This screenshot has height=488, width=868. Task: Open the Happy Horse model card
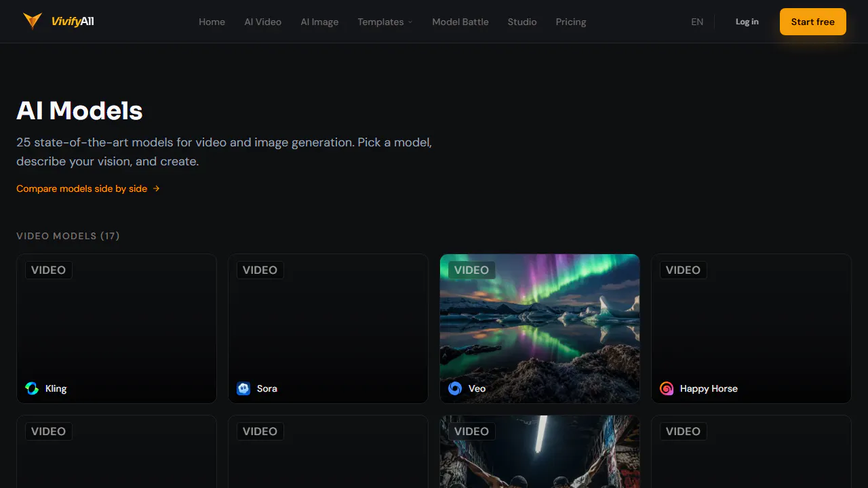[751, 329]
